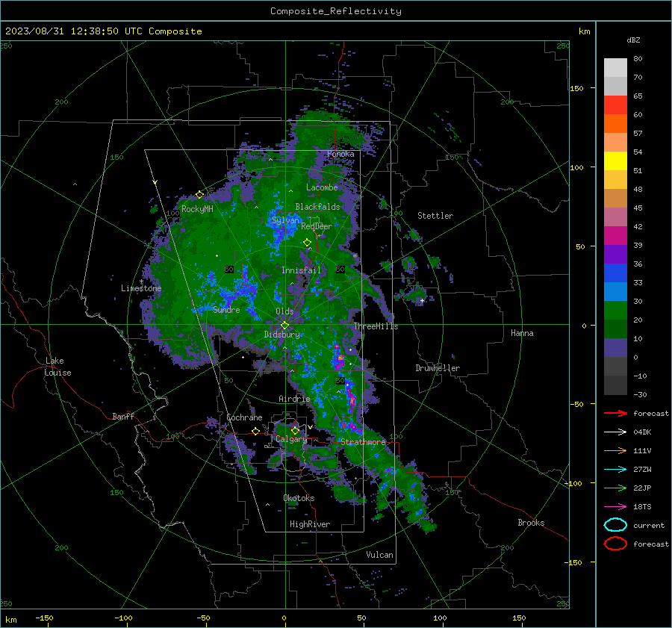This screenshot has width=672, height=628.
Task: Select the Limestone label
Action: pos(141,288)
